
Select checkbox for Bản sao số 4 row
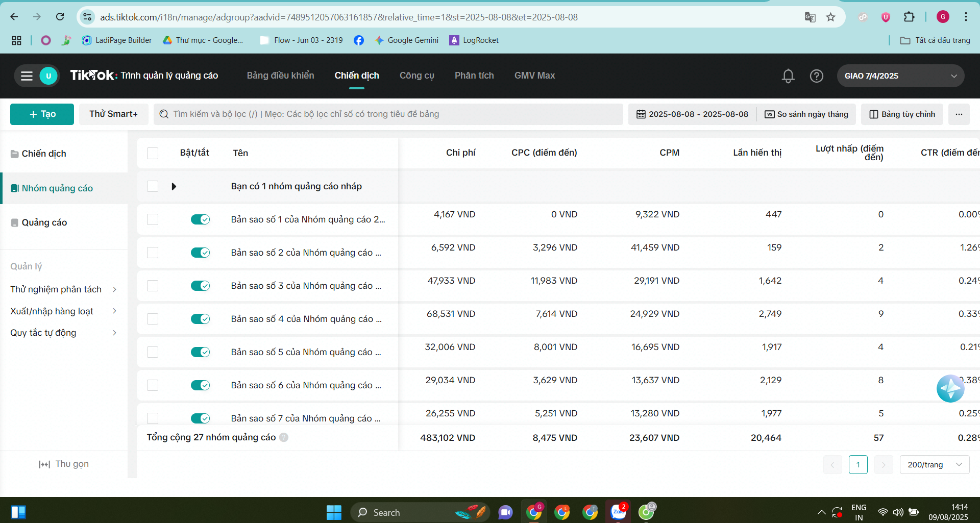pyautogui.click(x=153, y=319)
